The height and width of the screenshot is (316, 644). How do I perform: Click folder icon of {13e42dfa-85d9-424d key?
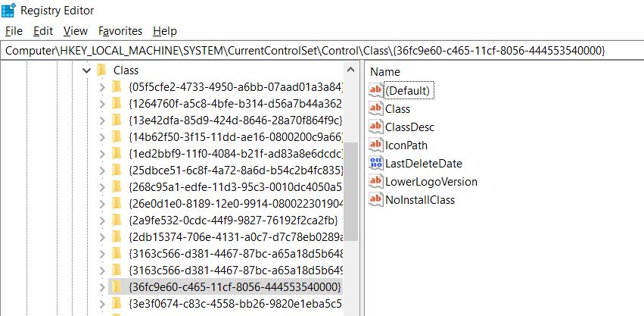tap(117, 120)
